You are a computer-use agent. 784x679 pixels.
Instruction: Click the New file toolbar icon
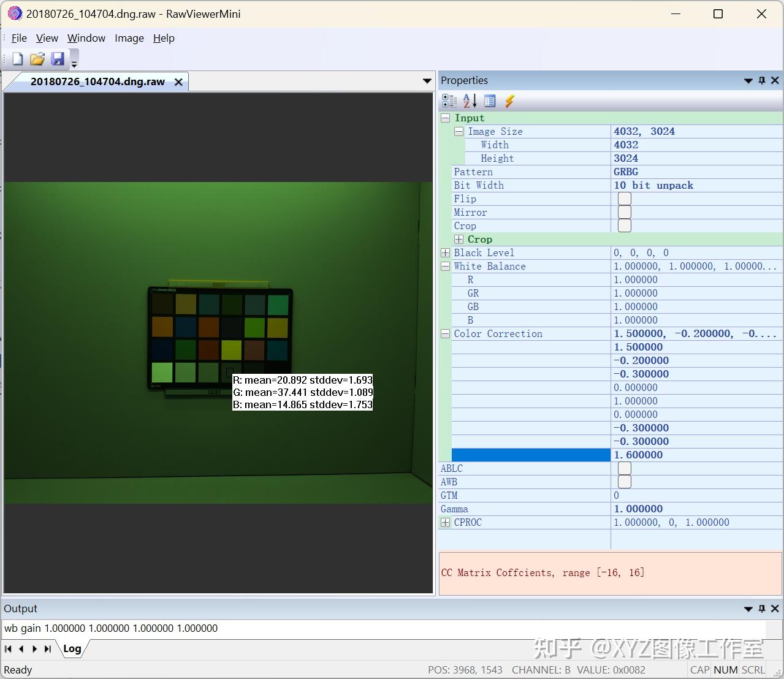[18, 59]
